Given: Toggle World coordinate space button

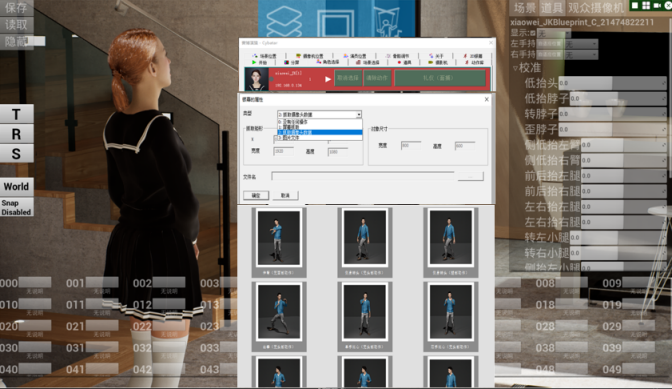Looking at the screenshot, I should click(16, 187).
